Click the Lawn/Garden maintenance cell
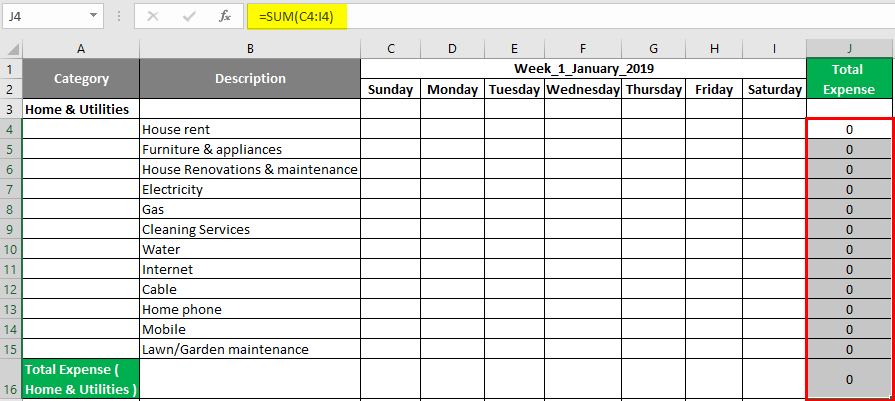Screen dimensions: 895x401 (250, 349)
